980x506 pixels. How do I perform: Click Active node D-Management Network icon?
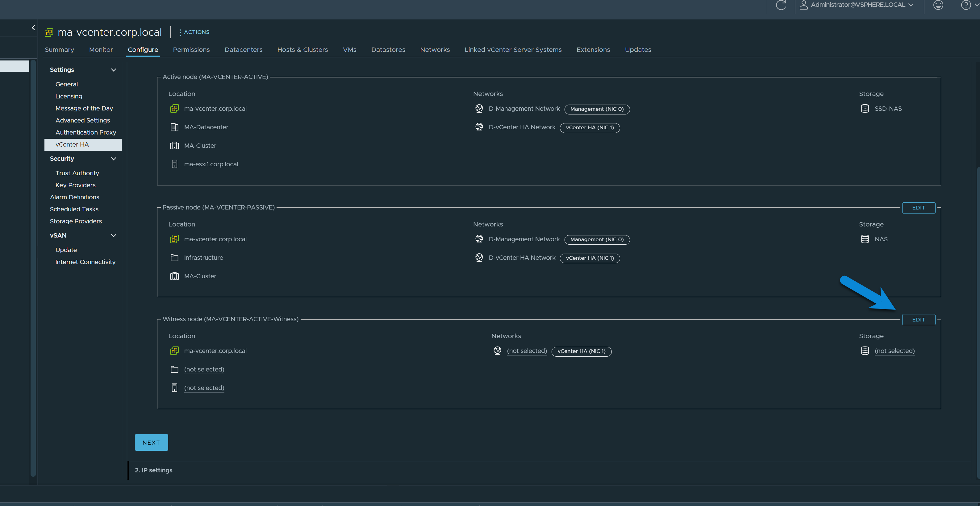point(479,109)
